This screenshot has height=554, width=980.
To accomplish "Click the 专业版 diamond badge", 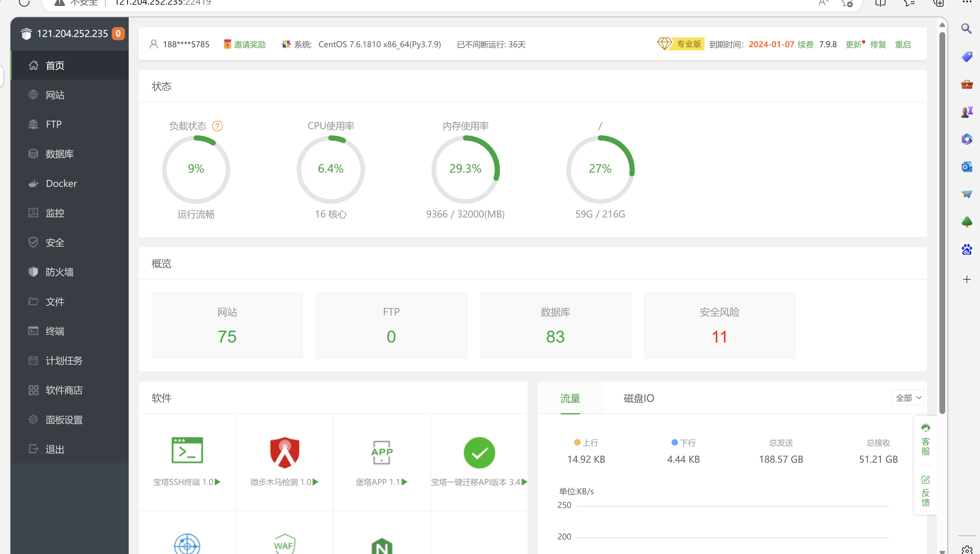I will tap(681, 44).
